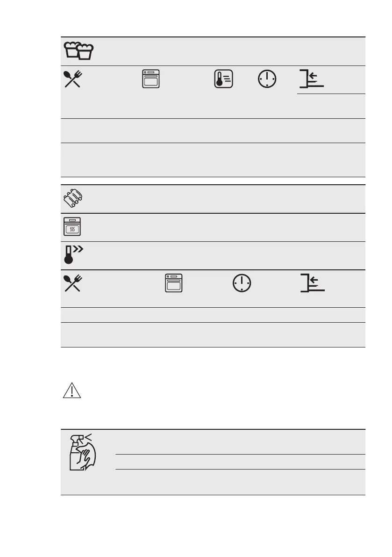This screenshot has width=392, height=557.
Task: Select the spoon and fork icon in the muffin table
Action: coord(73,79)
